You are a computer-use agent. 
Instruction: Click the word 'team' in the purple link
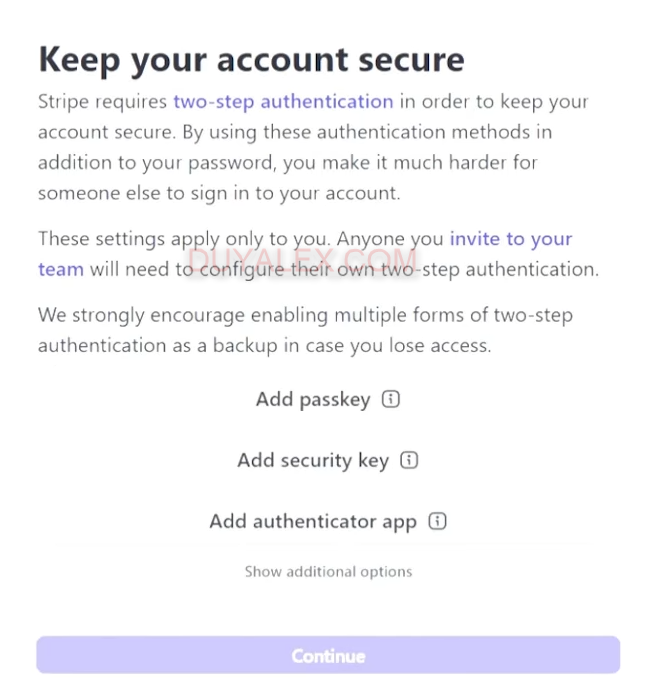click(x=60, y=269)
